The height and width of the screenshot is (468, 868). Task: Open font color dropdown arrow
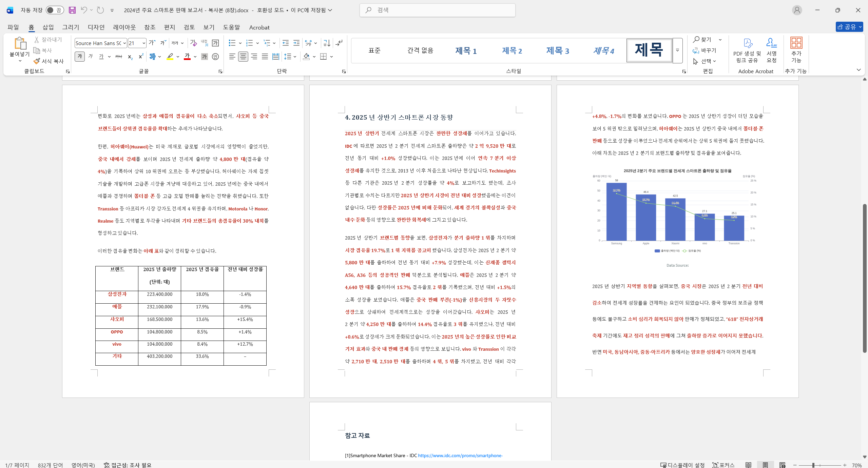click(x=195, y=57)
